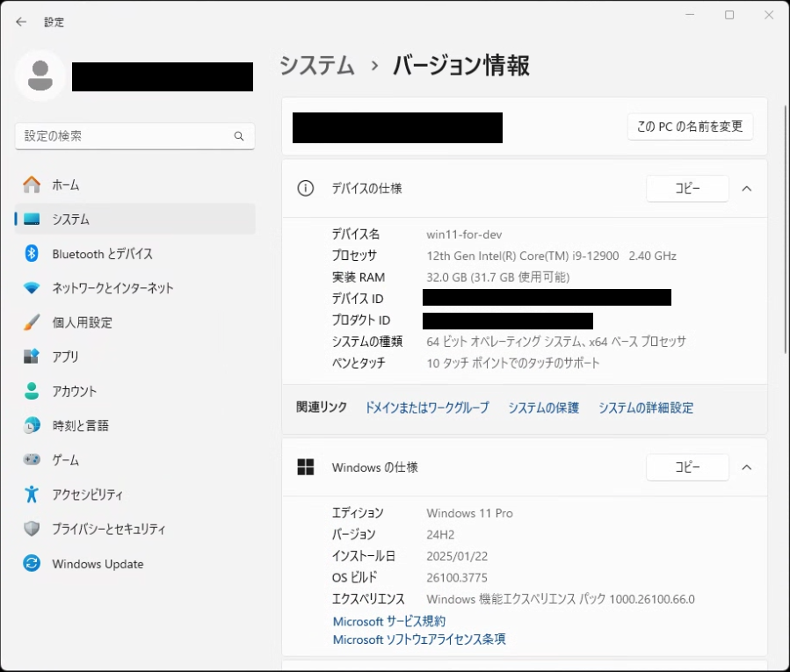Viewport: 790px width, 672px height.
Task: Click the privacy shield icon
Action: pyautogui.click(x=32, y=529)
